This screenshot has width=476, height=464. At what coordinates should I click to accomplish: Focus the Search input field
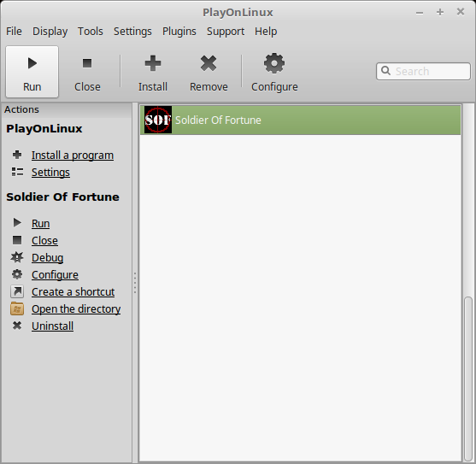pyautogui.click(x=423, y=71)
